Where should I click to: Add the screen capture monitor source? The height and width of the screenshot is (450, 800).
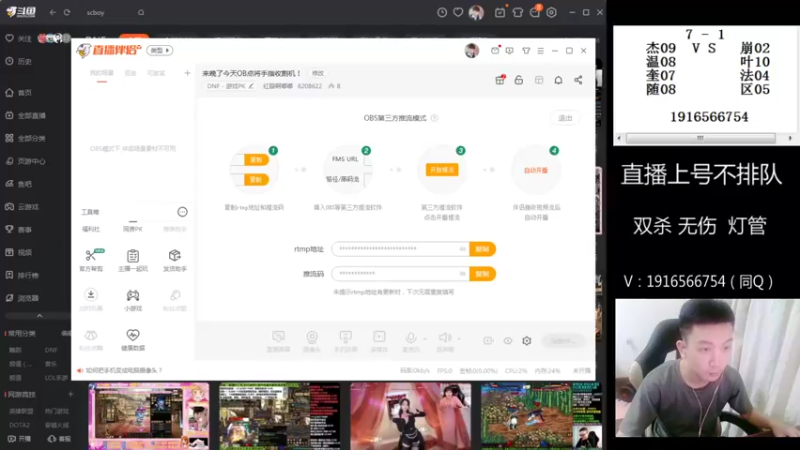(278, 341)
